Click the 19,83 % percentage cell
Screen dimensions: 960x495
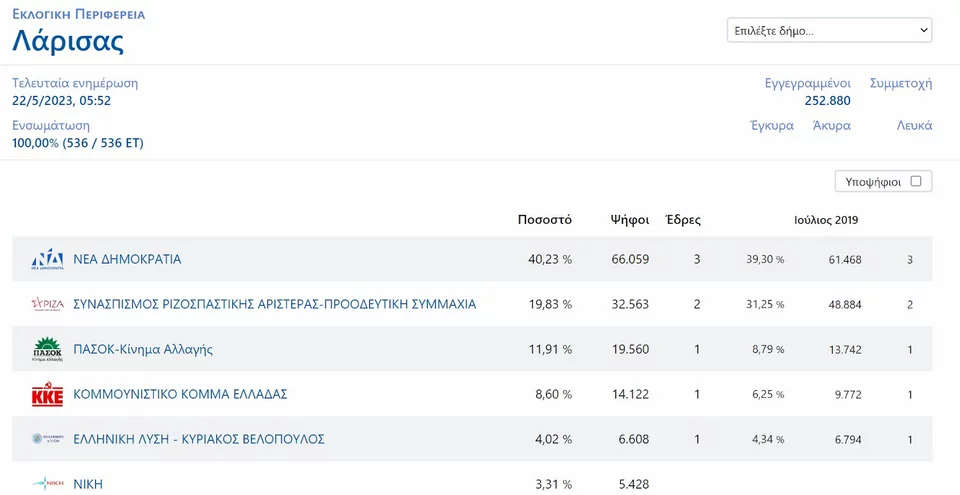(550, 304)
